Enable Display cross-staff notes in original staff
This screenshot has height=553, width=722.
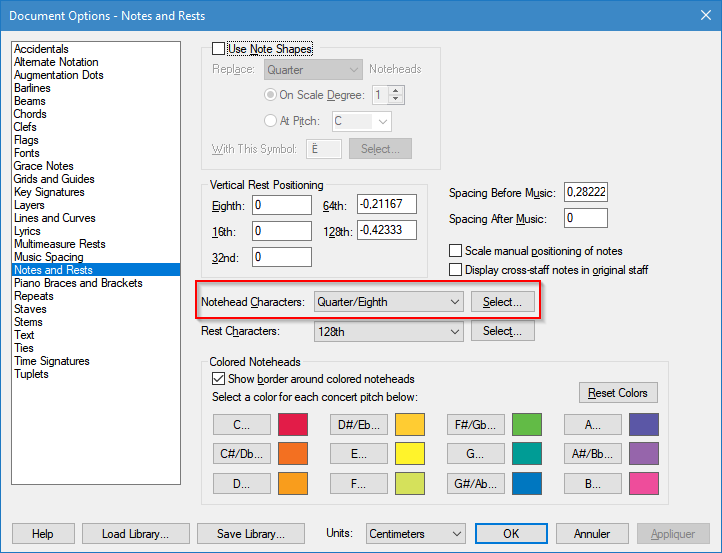(x=456, y=270)
